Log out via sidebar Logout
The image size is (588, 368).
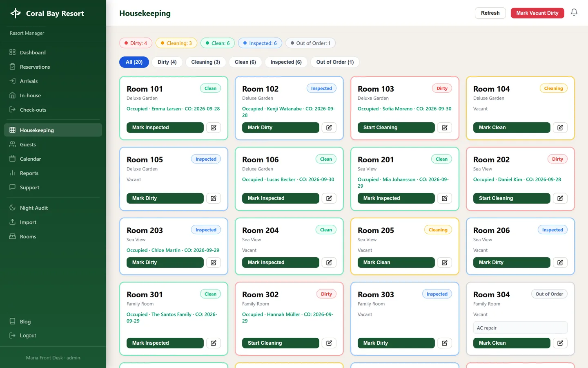click(53, 335)
